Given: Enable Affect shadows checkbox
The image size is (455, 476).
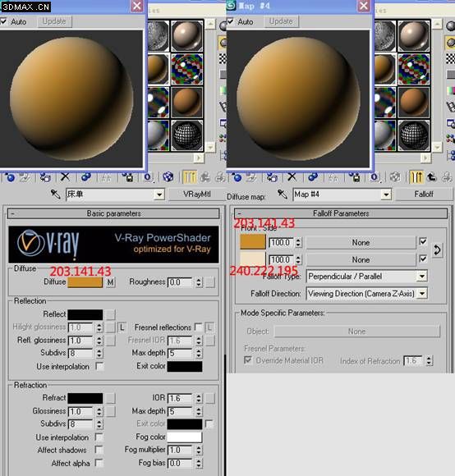Looking at the screenshot, I should (x=99, y=450).
